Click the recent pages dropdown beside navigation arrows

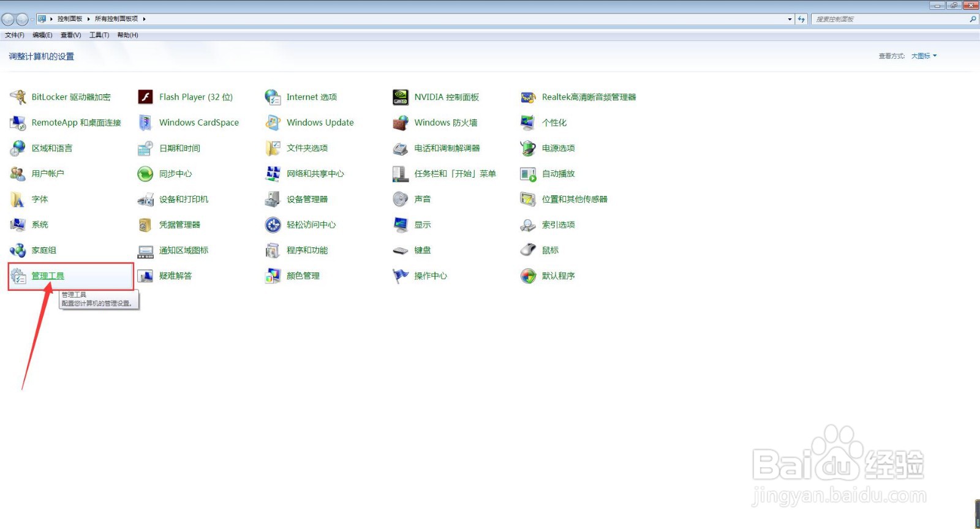[32, 20]
